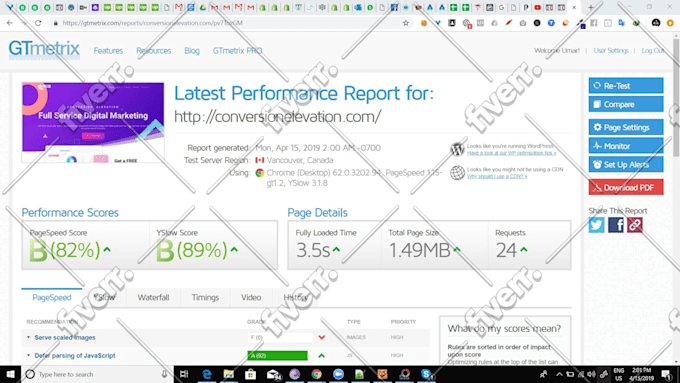
Task: Open the Timings tab
Action: pos(205,298)
